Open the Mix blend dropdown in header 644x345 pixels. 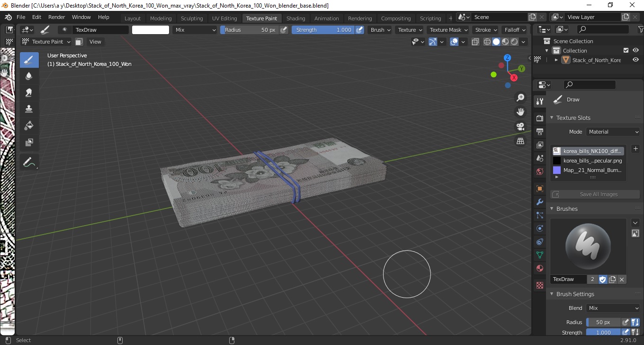(x=195, y=30)
